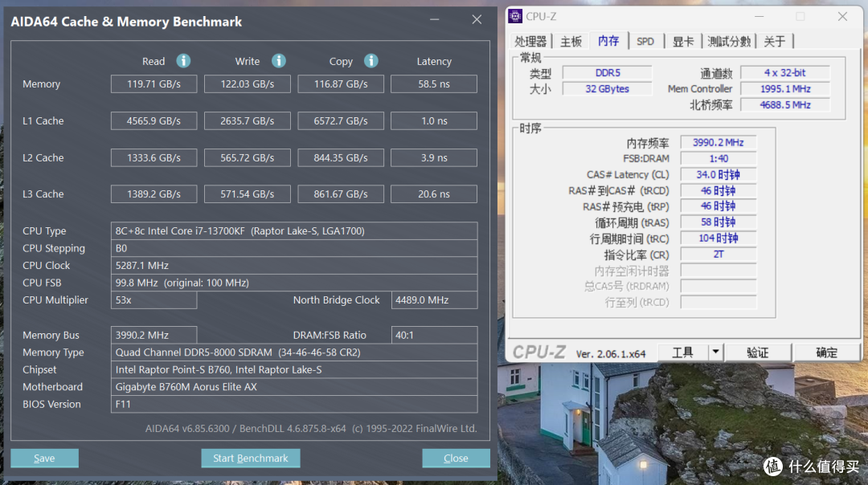Click Mem Controller value 1995.1 MHz
This screenshot has height=485, width=868.
(x=785, y=89)
